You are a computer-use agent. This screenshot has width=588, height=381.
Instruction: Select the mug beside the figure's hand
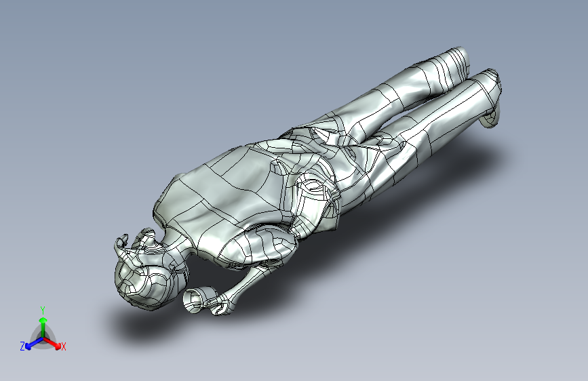[x=200, y=300]
